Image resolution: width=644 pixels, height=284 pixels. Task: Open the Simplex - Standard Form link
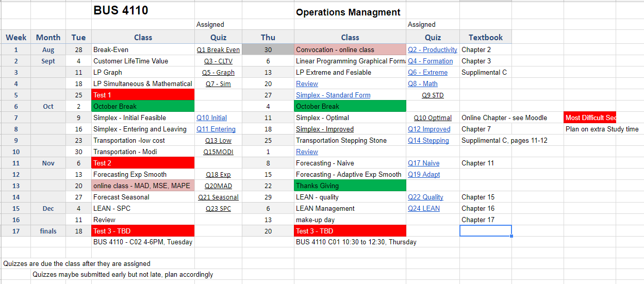click(x=333, y=95)
